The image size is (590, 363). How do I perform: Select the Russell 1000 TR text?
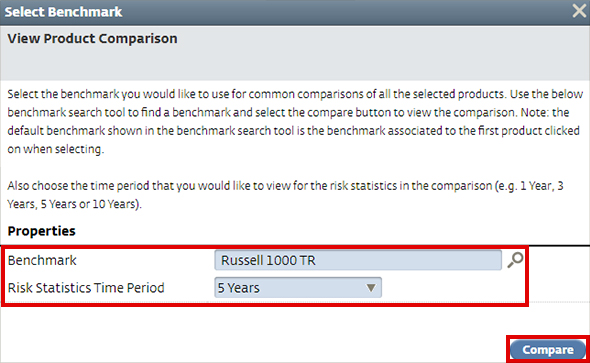point(268,260)
